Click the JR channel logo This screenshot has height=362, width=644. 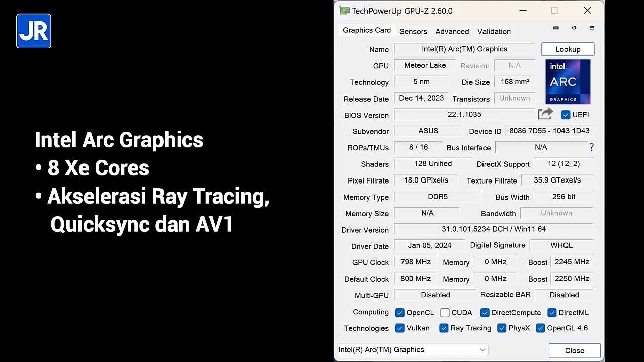pyautogui.click(x=34, y=31)
